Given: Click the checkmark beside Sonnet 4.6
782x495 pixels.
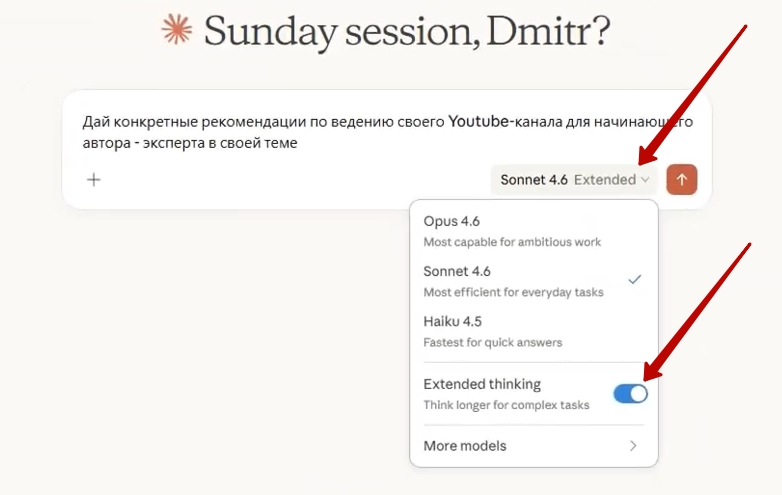Looking at the screenshot, I should point(634,280).
